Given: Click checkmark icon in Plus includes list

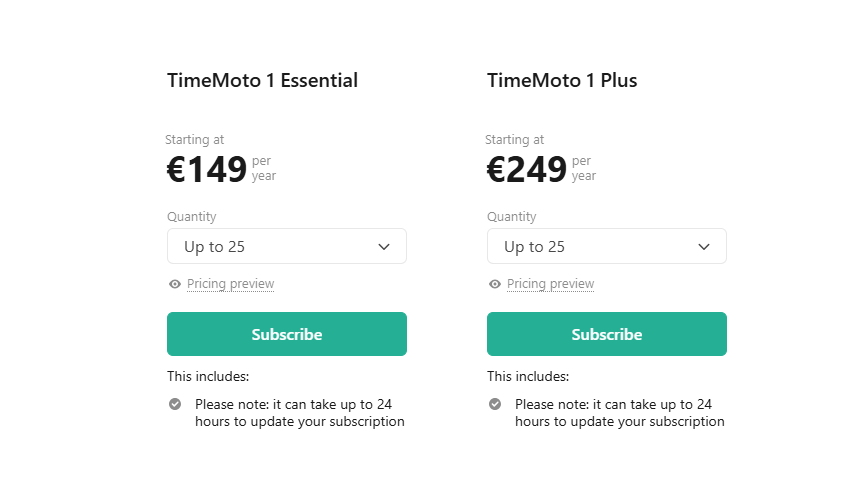Looking at the screenshot, I should [495, 404].
